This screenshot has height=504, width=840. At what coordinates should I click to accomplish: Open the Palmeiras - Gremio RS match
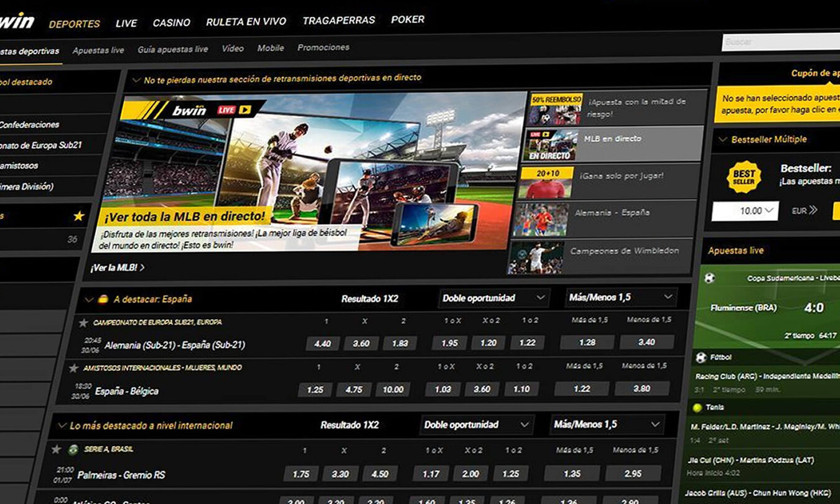coord(121,475)
